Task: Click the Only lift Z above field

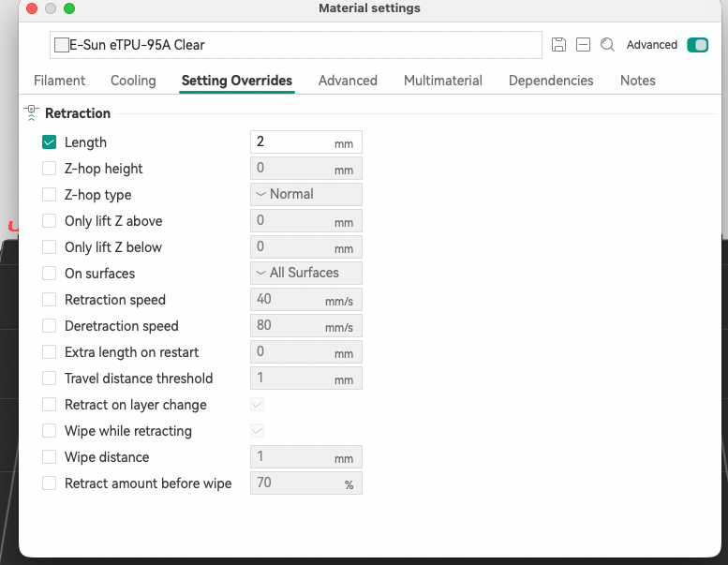Action: 306,220
